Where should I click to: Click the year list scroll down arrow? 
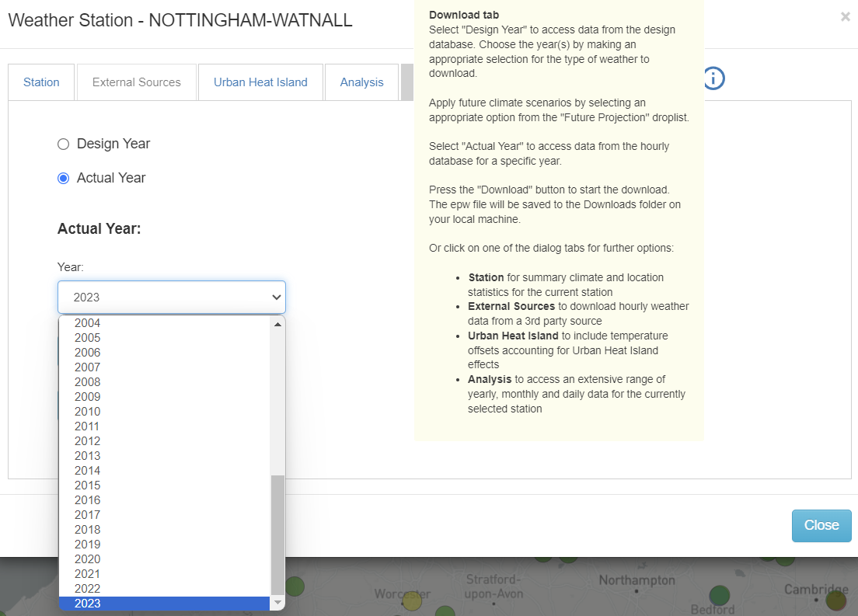tap(277, 603)
